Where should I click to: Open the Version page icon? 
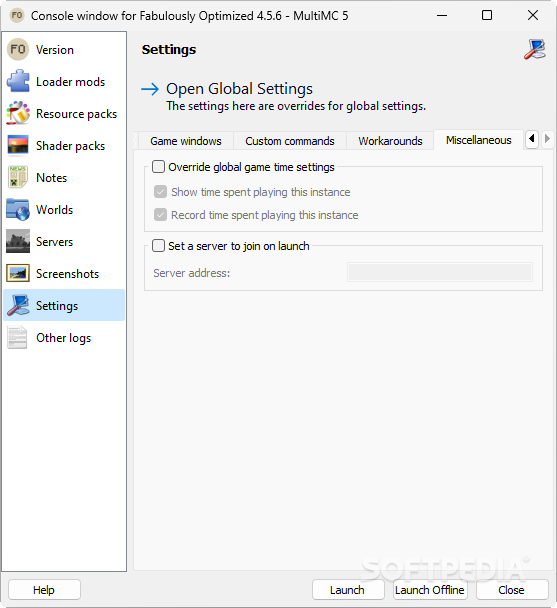[x=18, y=49]
